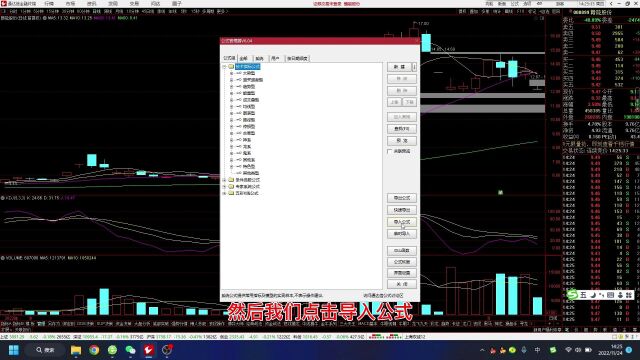Expand the 大势型 tree node
Image resolution: width=640 pixels, height=360 pixels.
pos(231,73)
